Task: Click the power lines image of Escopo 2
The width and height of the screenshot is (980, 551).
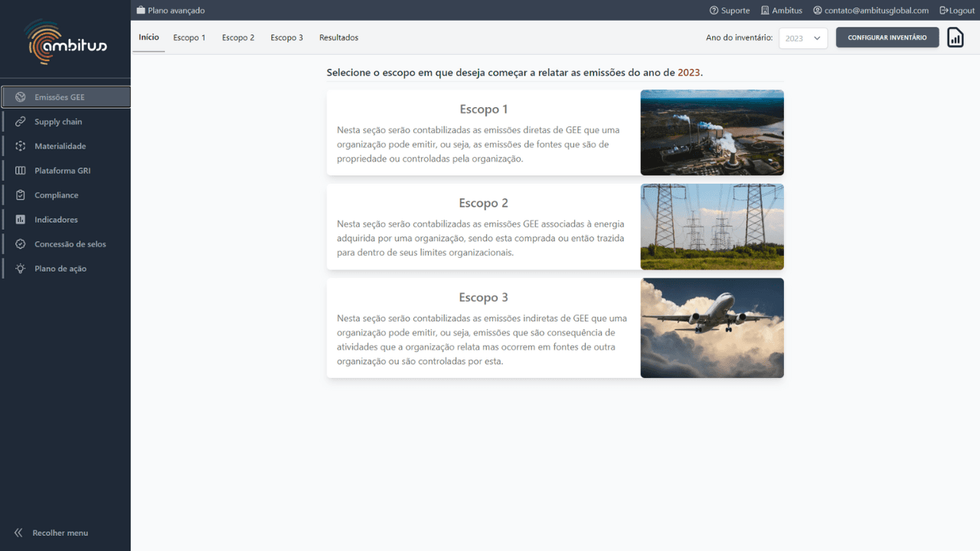Action: click(x=712, y=227)
